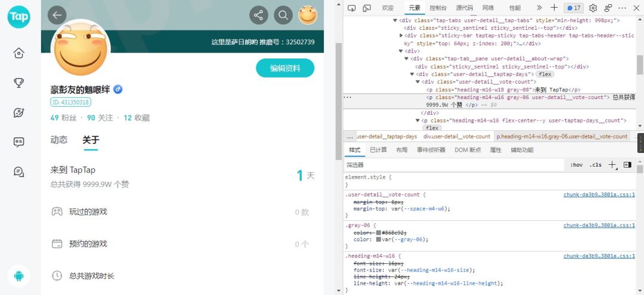Click the var(--gray-06) color swatch
This screenshot has width=644, height=295.
[x=379, y=239]
